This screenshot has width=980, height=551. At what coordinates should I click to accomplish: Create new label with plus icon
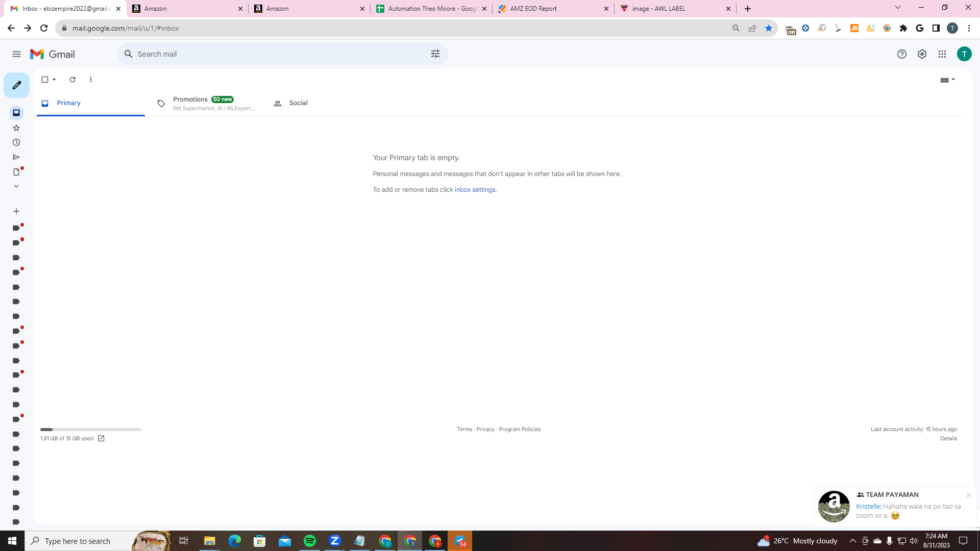(16, 211)
